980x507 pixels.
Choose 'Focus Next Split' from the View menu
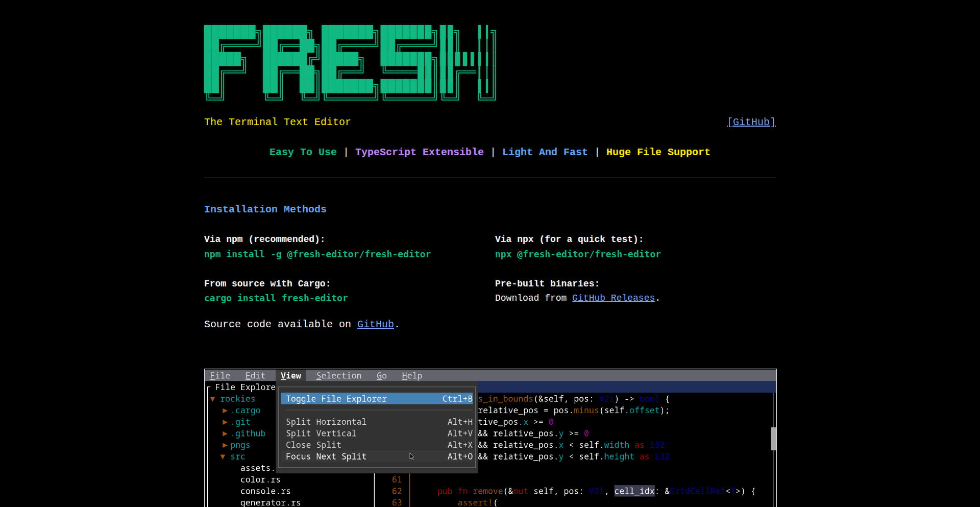[x=377, y=456]
